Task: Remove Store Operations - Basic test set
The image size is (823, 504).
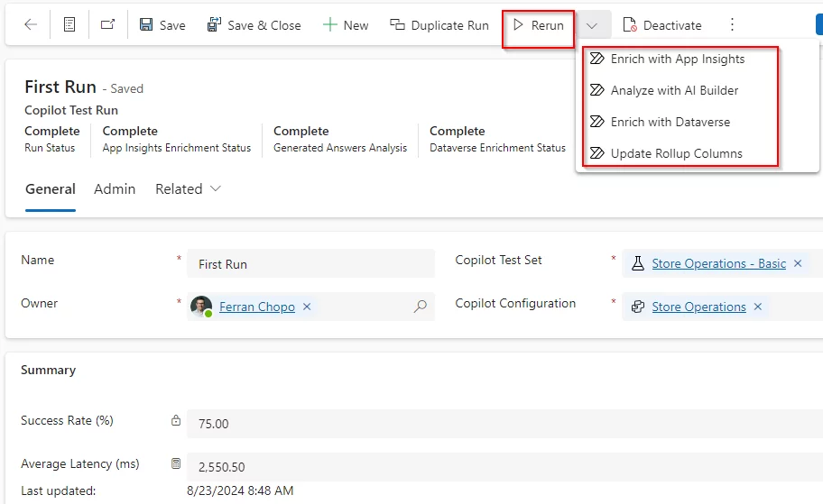Action: click(x=798, y=263)
